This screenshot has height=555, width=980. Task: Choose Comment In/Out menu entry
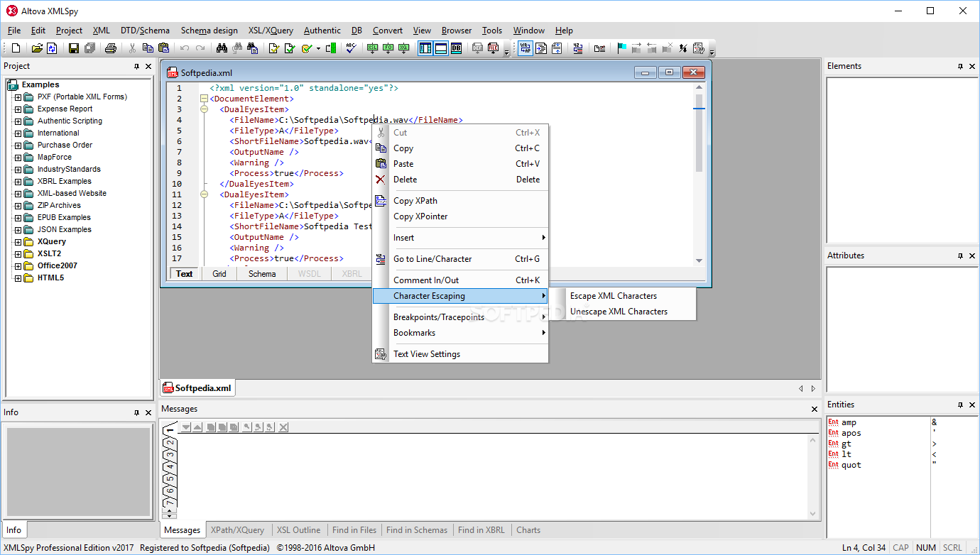tap(460, 280)
